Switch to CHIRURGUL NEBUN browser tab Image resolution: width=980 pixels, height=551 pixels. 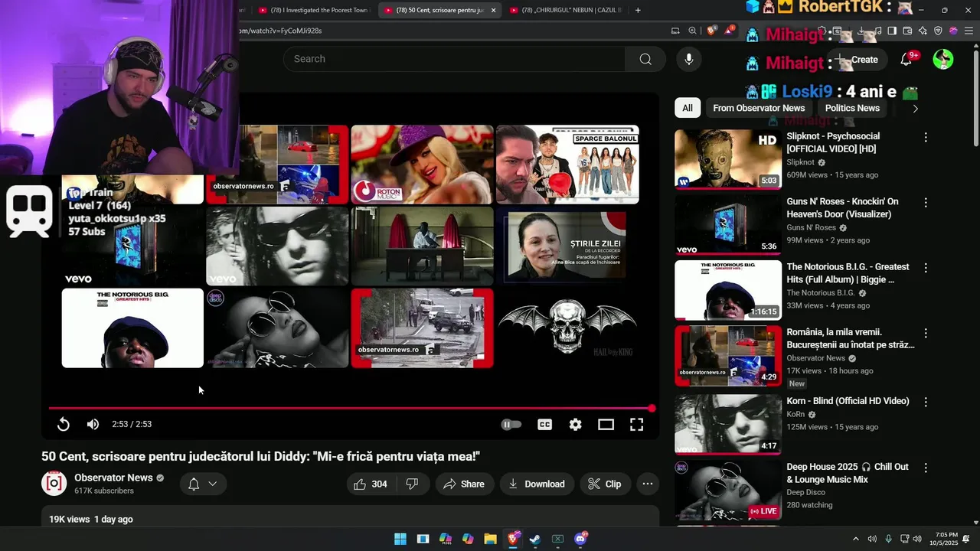click(x=567, y=10)
